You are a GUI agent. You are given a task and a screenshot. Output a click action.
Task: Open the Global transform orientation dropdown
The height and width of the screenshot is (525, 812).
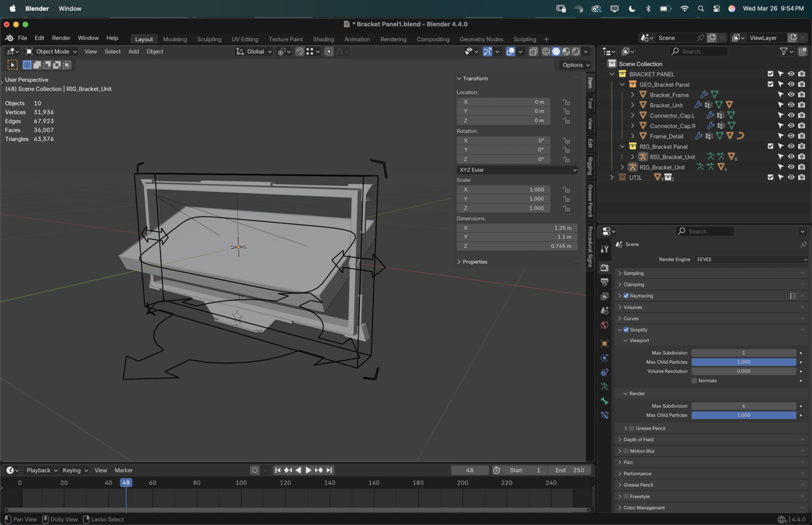pos(254,51)
